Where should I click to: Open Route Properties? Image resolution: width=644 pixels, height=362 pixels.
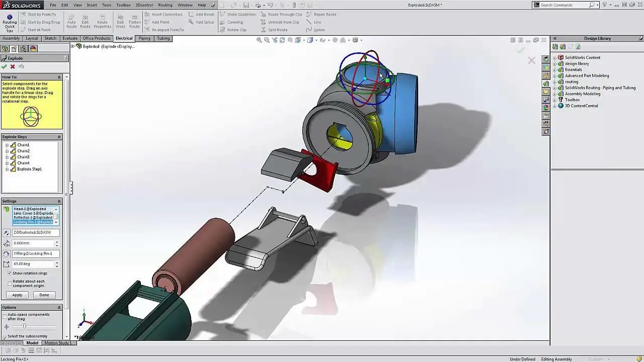[x=103, y=21]
